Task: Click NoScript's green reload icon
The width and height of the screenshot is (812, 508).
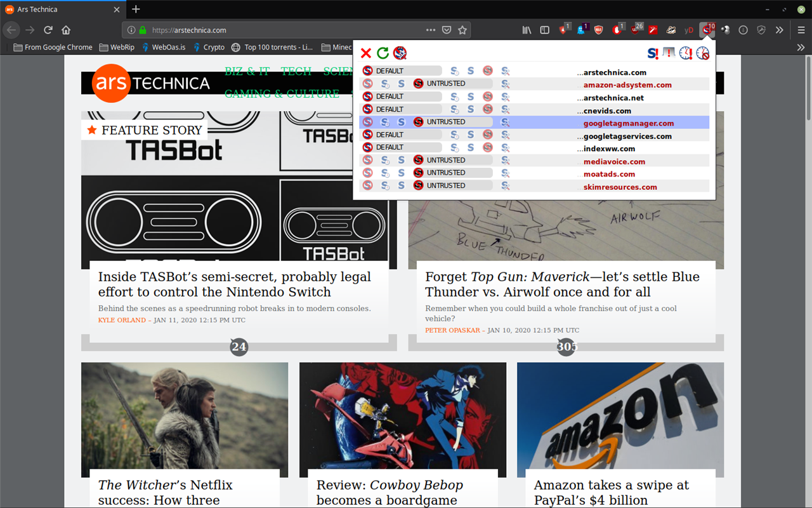Action: [x=383, y=53]
